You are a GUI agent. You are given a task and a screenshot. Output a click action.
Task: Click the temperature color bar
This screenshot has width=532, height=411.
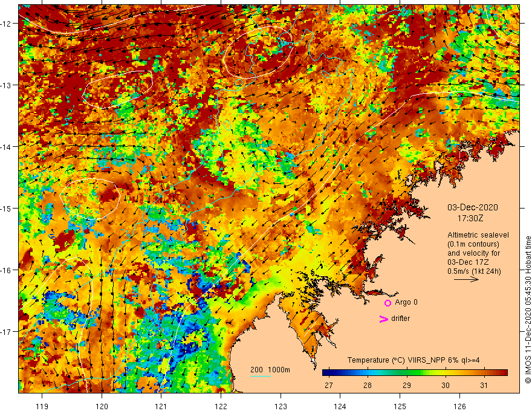[415, 373]
